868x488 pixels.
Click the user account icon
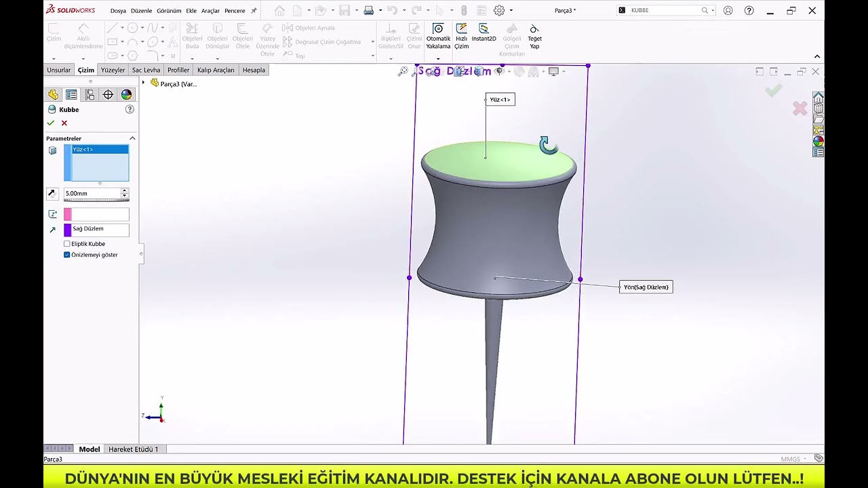(x=728, y=10)
